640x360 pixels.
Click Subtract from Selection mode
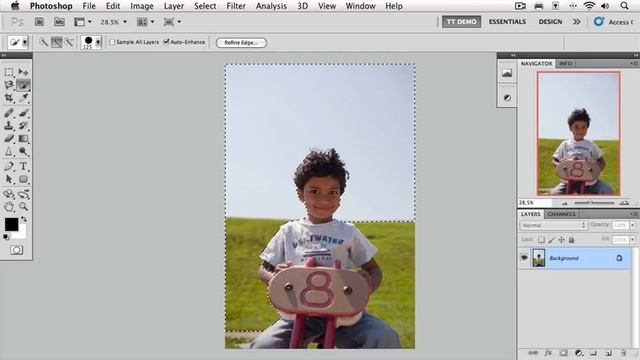point(69,42)
